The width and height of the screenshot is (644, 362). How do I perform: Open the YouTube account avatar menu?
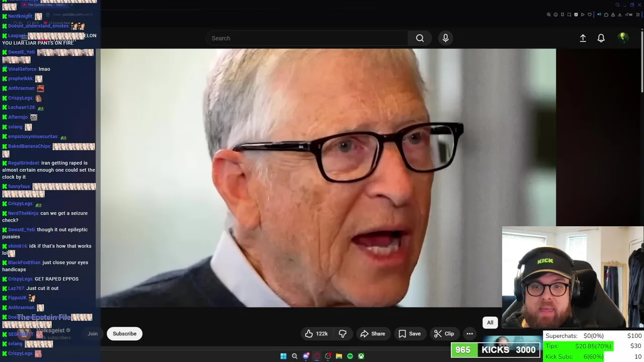tap(623, 38)
